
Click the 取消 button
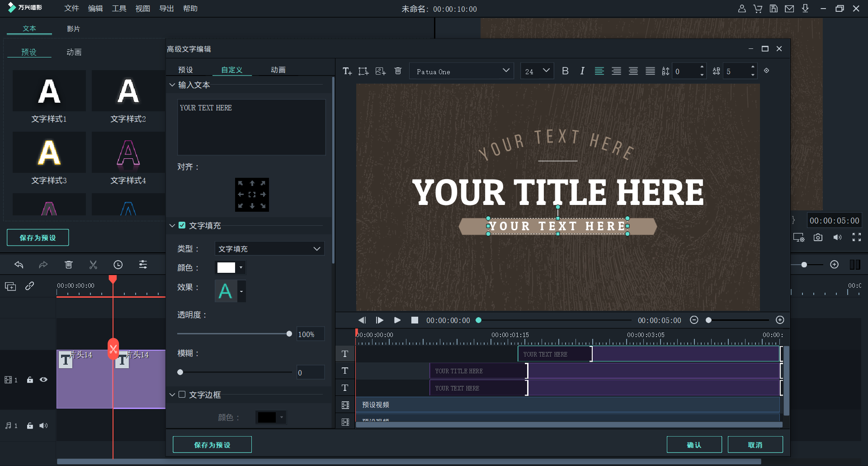click(x=755, y=445)
